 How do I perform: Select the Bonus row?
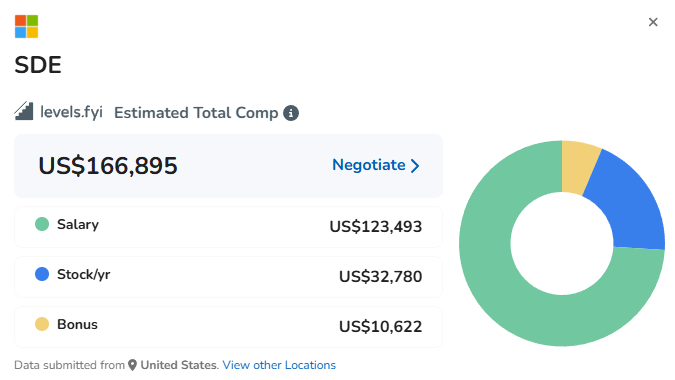(228, 327)
